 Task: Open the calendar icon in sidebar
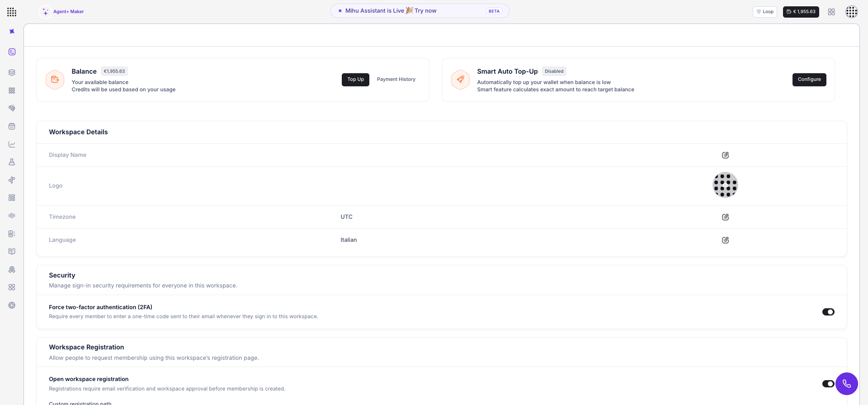[12, 126]
